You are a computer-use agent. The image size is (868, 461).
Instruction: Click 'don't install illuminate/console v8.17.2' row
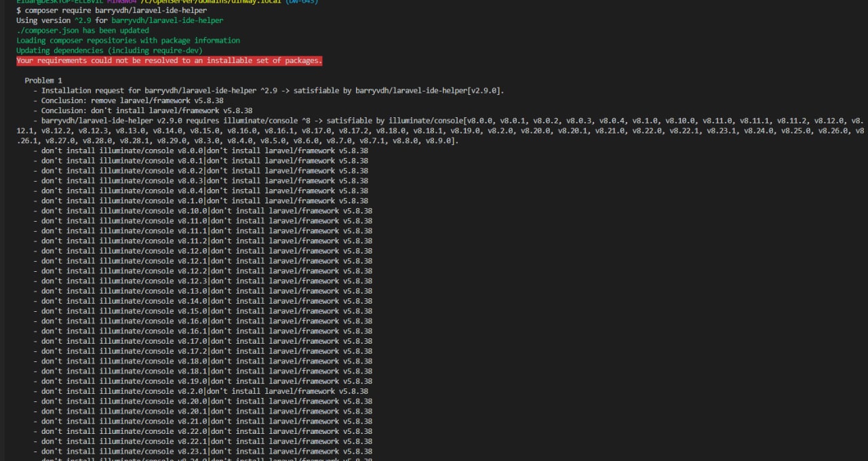pyautogui.click(x=203, y=351)
